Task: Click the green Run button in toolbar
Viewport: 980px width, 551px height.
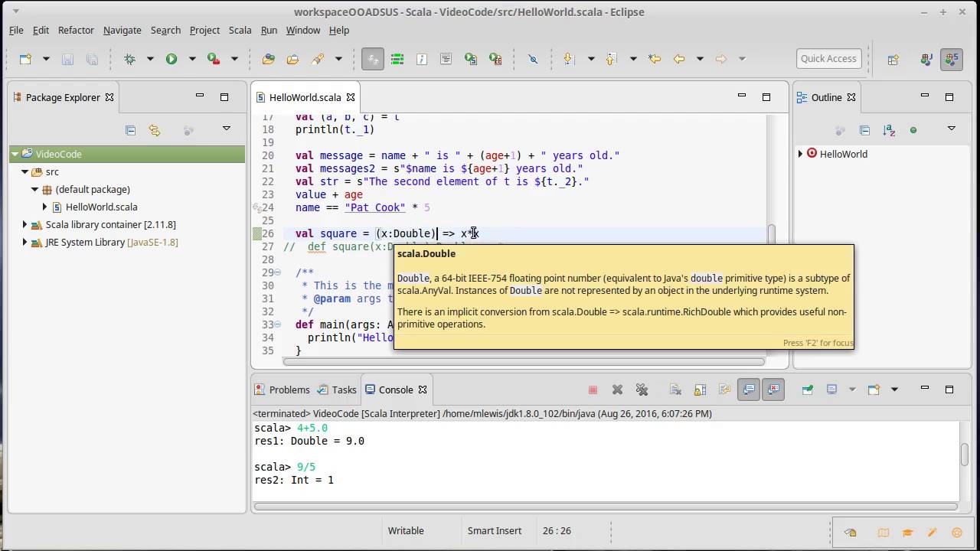Action: pyautogui.click(x=171, y=59)
